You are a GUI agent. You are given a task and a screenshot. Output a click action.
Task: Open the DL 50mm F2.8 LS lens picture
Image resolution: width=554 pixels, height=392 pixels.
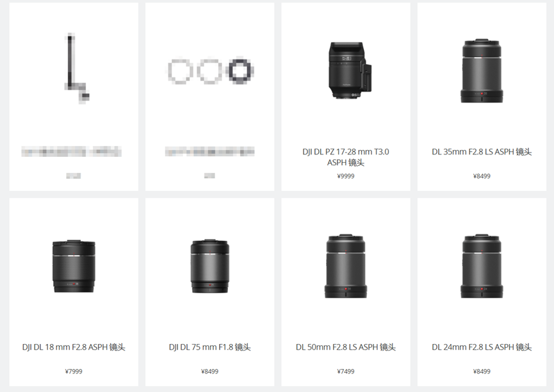point(346,266)
